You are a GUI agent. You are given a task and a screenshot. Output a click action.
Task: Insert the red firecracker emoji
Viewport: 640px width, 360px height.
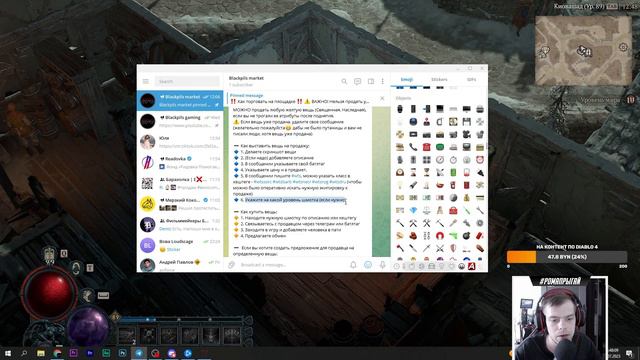480,236
